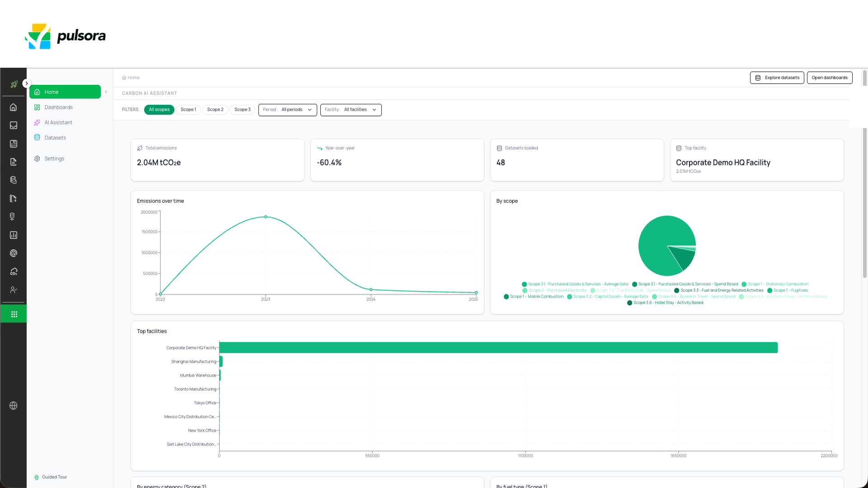Click the green apps grid icon

14,314
